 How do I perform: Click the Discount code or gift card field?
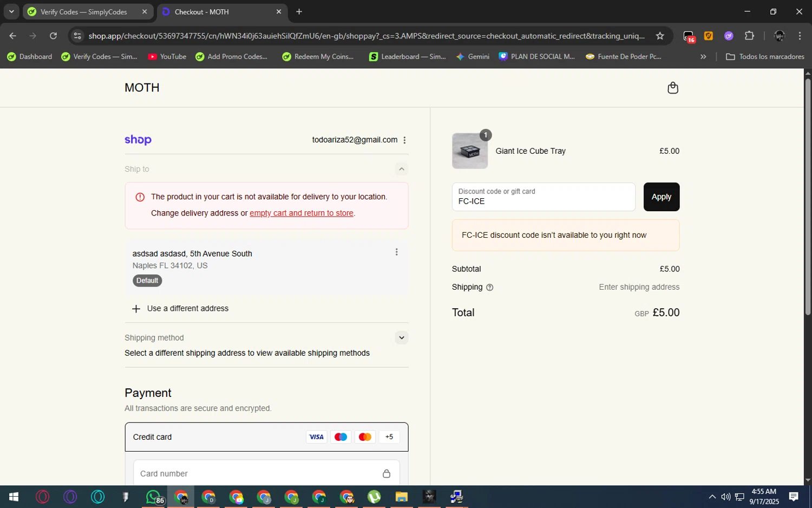pyautogui.click(x=543, y=197)
